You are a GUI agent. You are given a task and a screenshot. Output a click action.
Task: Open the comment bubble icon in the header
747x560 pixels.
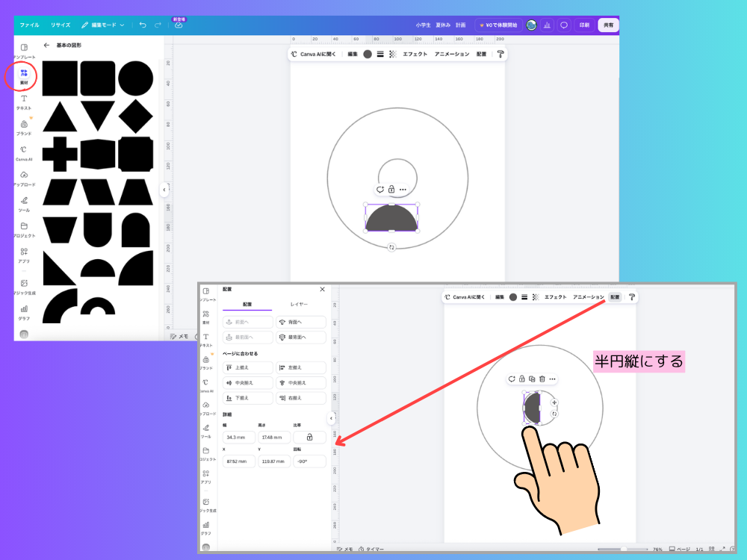coord(563,25)
